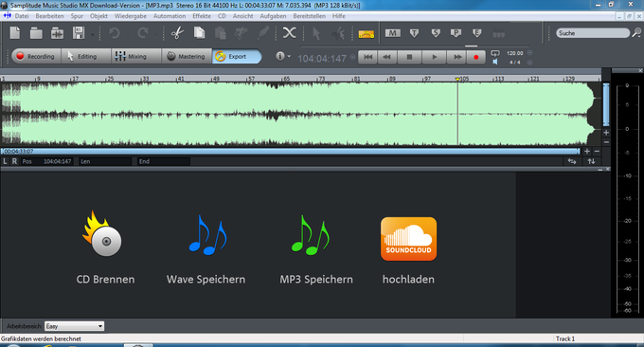
Task: Toggle the L channel button
Action: point(5,161)
